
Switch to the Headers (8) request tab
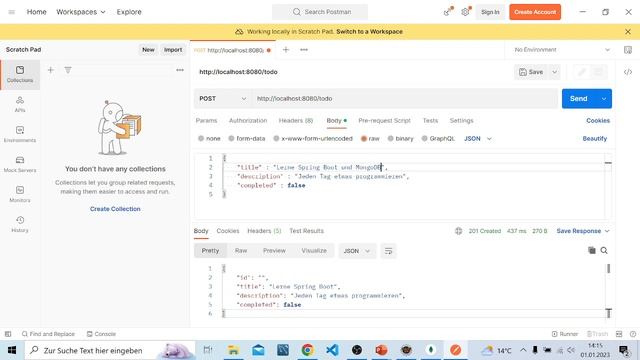[x=296, y=120]
